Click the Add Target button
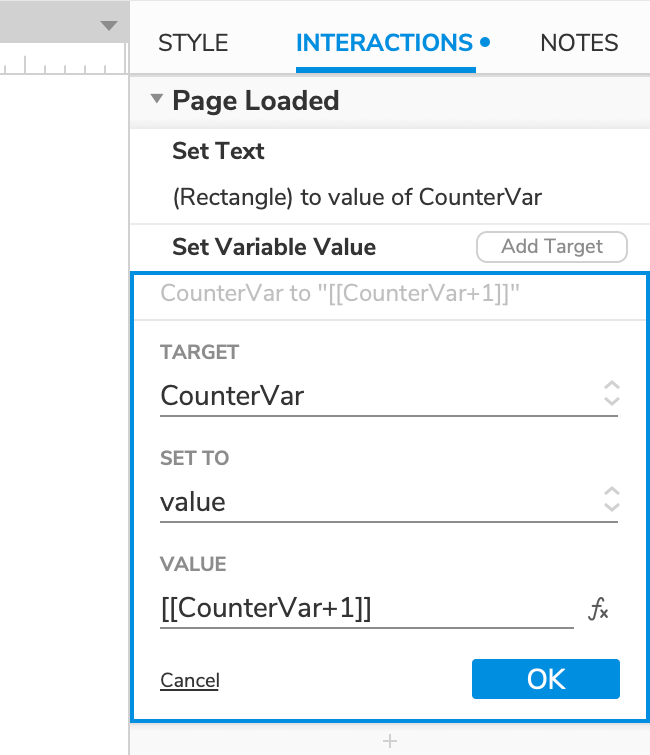The image size is (650, 755). pos(551,246)
